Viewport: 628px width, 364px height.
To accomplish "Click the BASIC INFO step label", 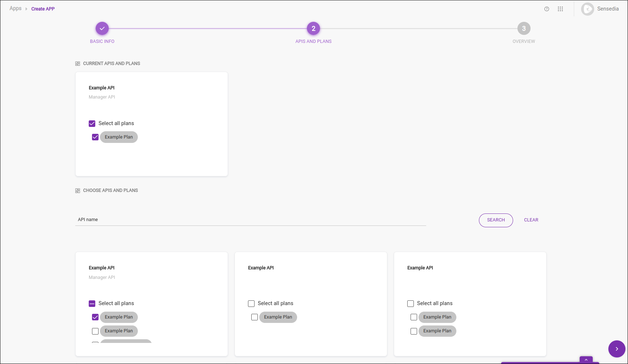I will (x=102, y=41).
